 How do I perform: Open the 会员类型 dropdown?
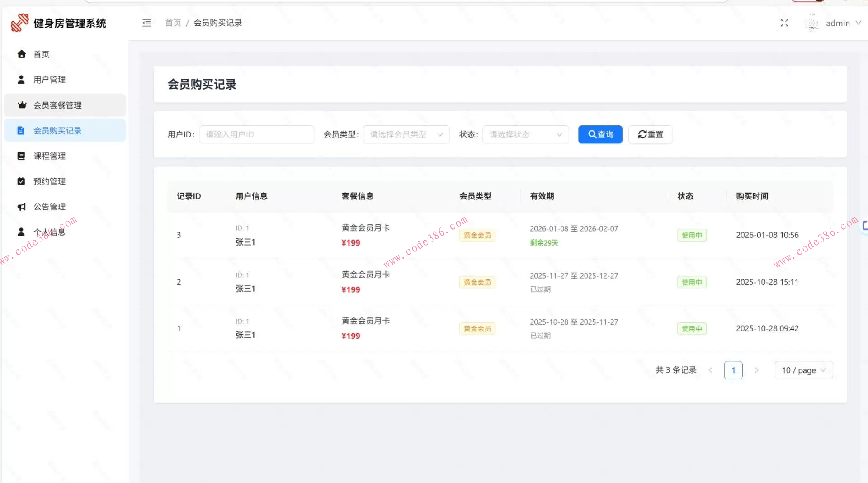coord(406,134)
